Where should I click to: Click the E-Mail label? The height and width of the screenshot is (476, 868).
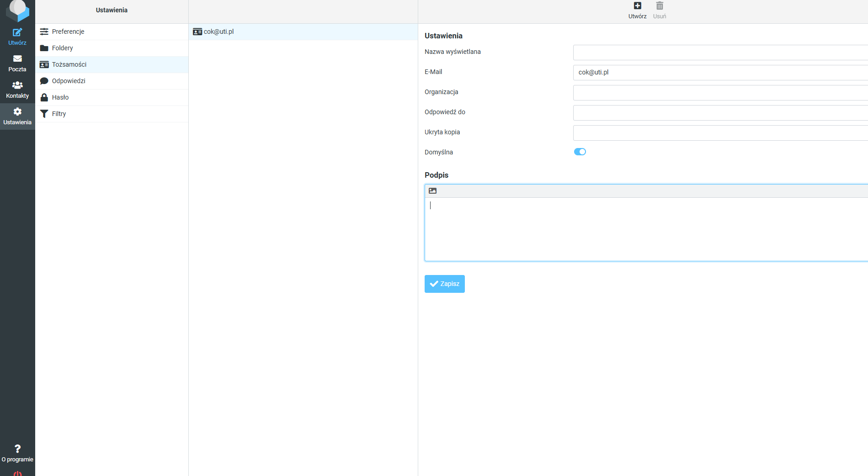433,72
